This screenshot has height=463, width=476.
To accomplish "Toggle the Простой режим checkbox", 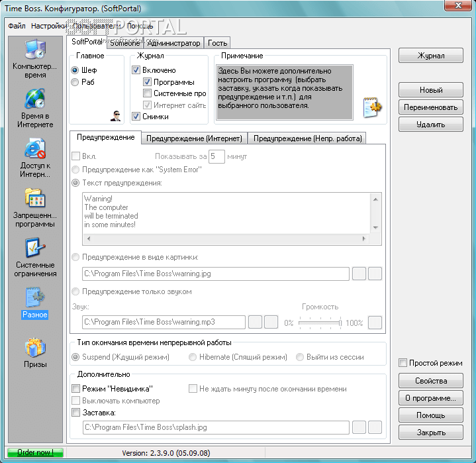I will (403, 363).
